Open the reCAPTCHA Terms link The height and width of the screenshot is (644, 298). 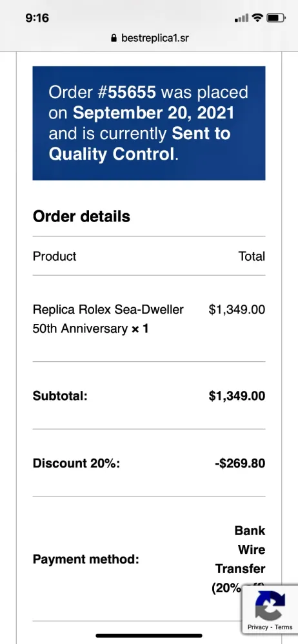click(284, 627)
